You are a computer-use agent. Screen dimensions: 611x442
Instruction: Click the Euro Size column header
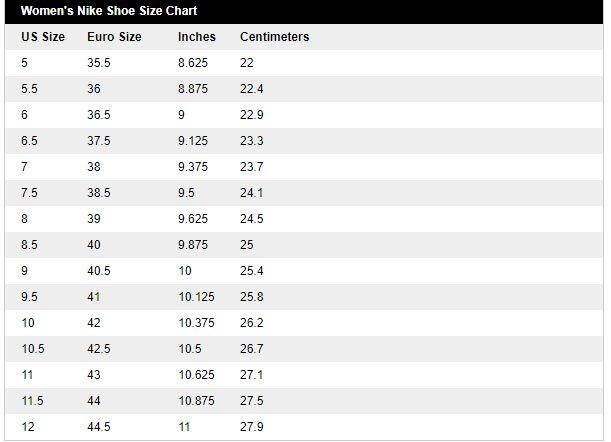[x=114, y=37]
